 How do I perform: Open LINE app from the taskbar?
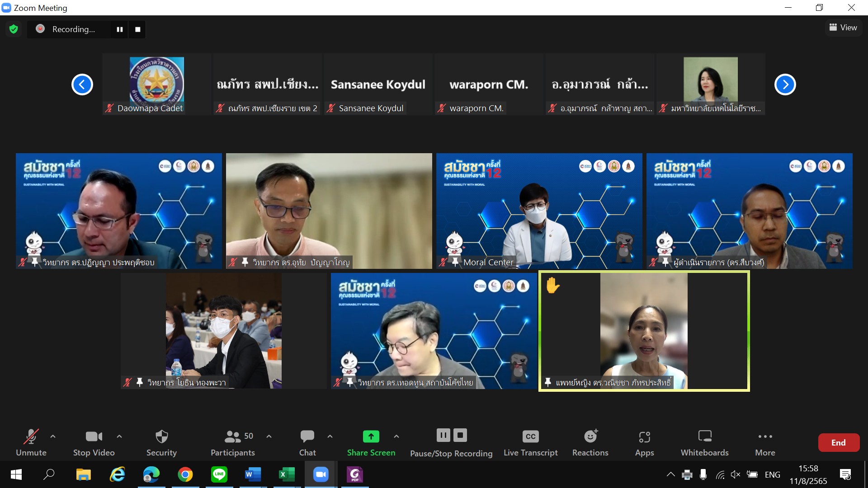click(219, 474)
